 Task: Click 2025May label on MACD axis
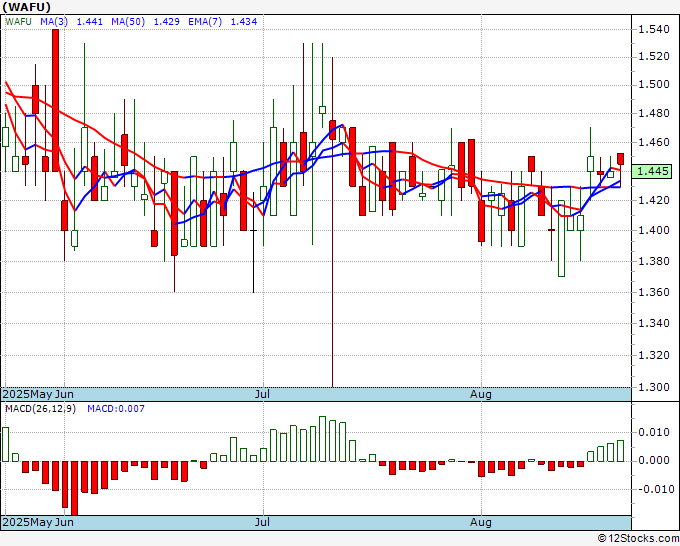click(27, 522)
